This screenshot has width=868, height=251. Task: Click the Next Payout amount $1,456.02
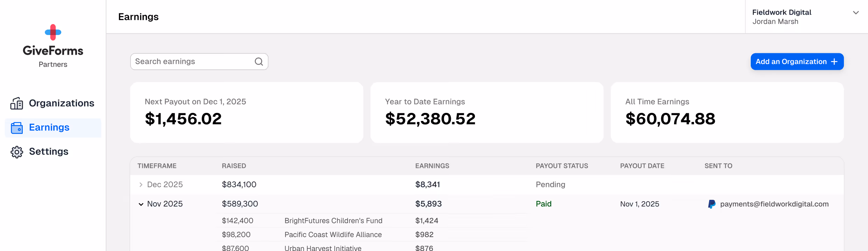coord(183,119)
